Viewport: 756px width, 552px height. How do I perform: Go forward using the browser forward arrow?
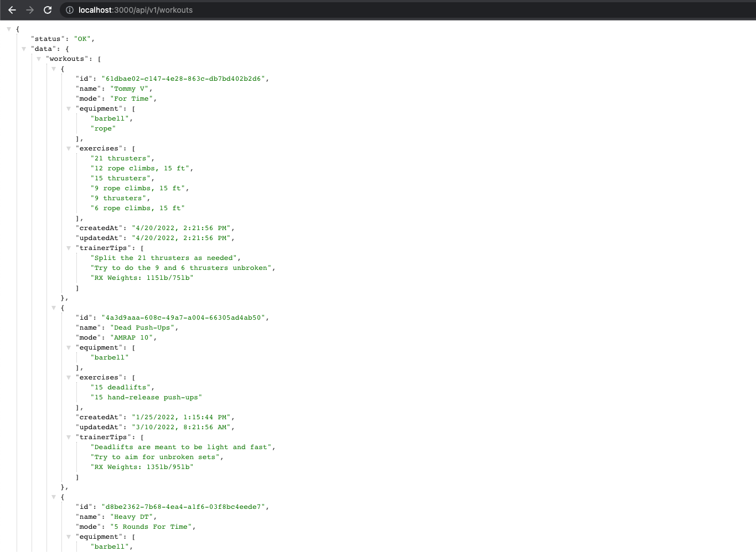(x=30, y=10)
